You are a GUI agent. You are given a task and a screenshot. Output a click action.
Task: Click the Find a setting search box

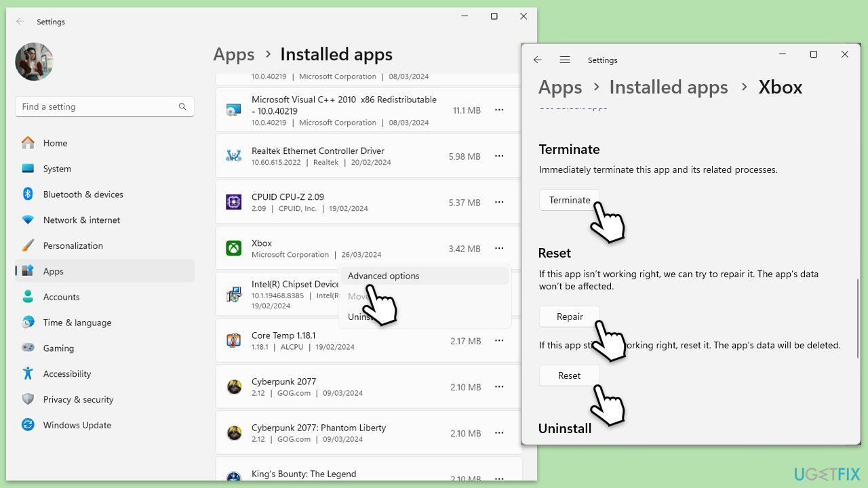(98, 106)
